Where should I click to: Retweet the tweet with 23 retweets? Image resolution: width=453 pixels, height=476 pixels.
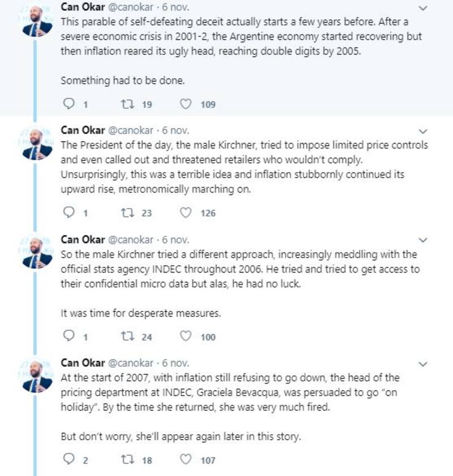pyautogui.click(x=127, y=213)
